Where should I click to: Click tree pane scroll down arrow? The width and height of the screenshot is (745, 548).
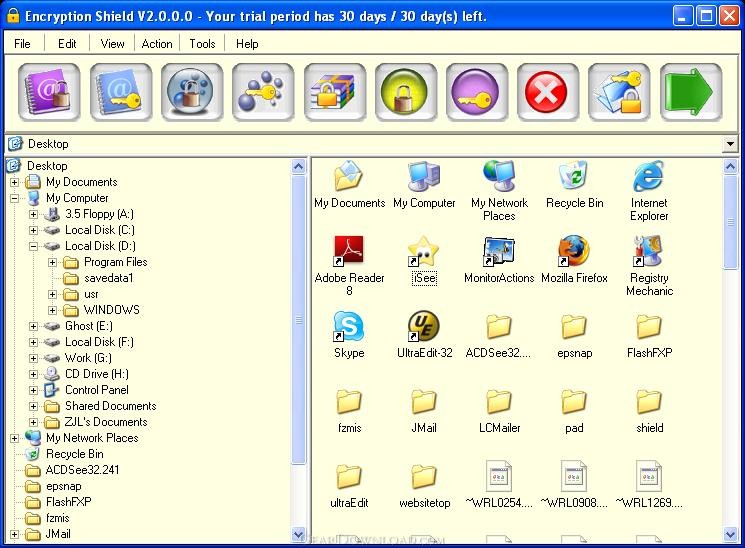(x=298, y=535)
